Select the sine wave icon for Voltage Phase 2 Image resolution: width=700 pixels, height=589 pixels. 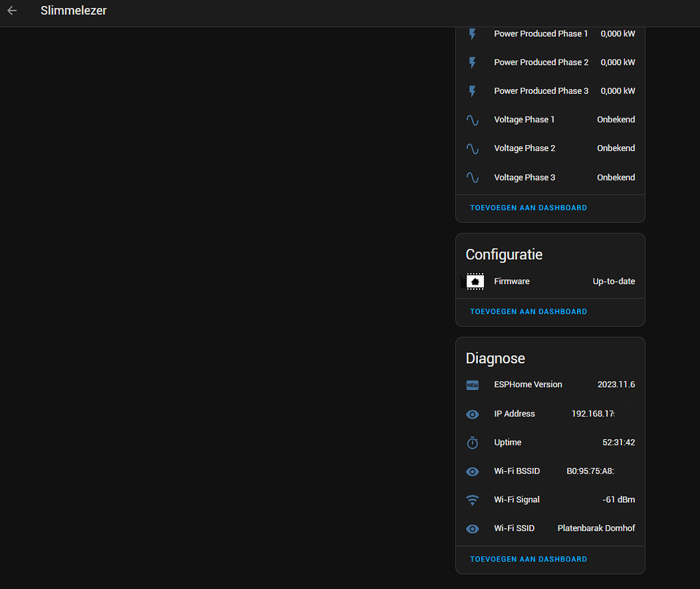pos(472,148)
